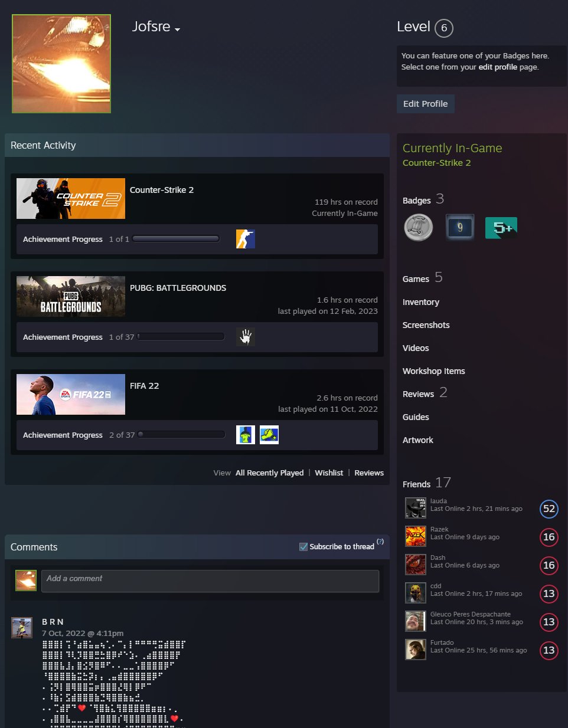Focus the Add a comment field

tap(210, 581)
